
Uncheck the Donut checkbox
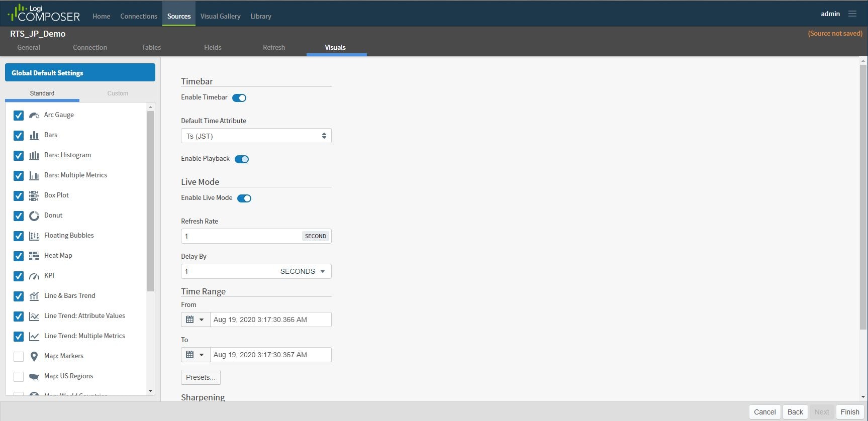click(x=19, y=216)
